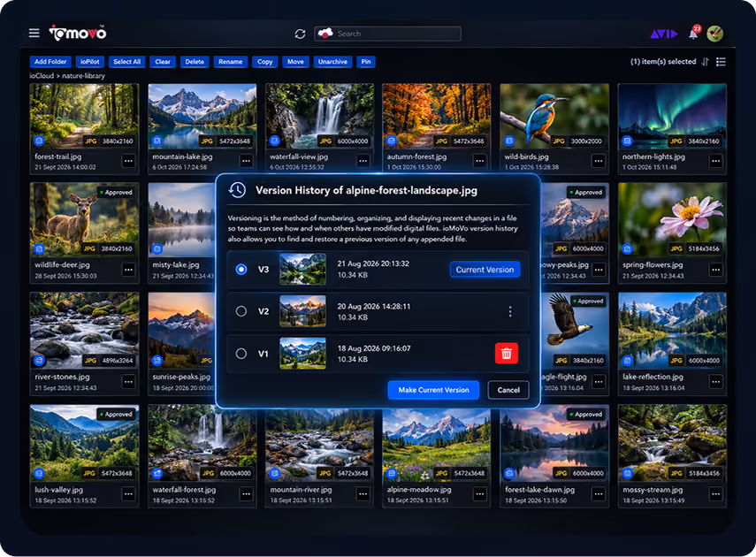The image size is (756, 557).
Task: Click the Current Version badge for V3
Action: coord(485,270)
